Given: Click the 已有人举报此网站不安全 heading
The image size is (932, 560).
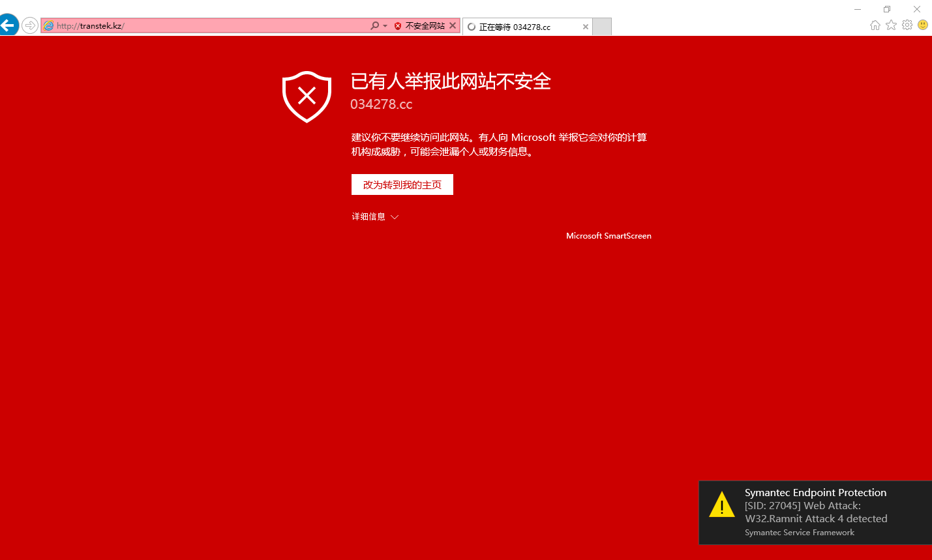Looking at the screenshot, I should point(451,81).
